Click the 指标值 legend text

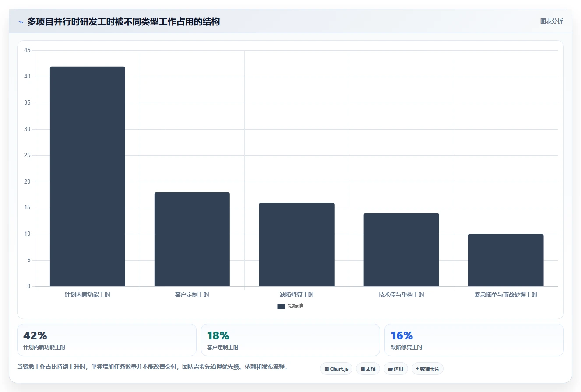pos(296,306)
